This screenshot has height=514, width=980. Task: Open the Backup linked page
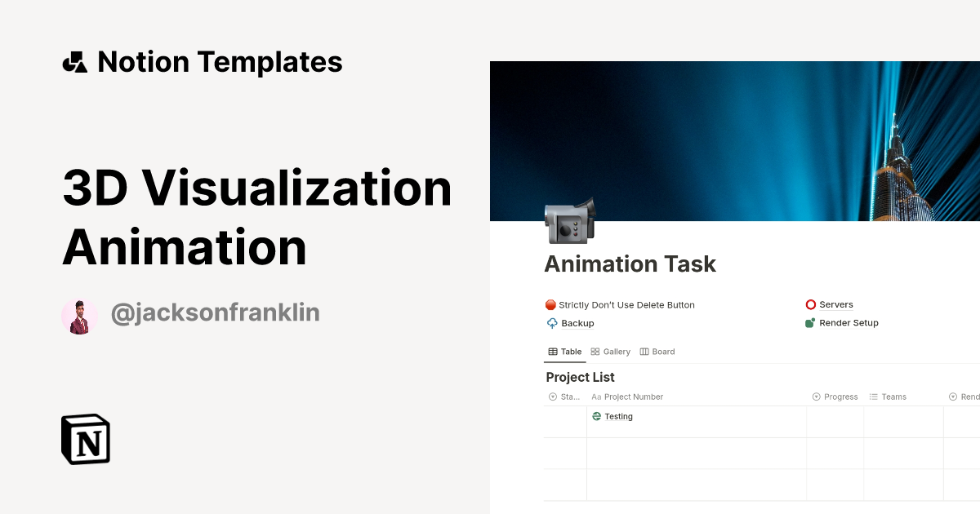[x=577, y=323]
